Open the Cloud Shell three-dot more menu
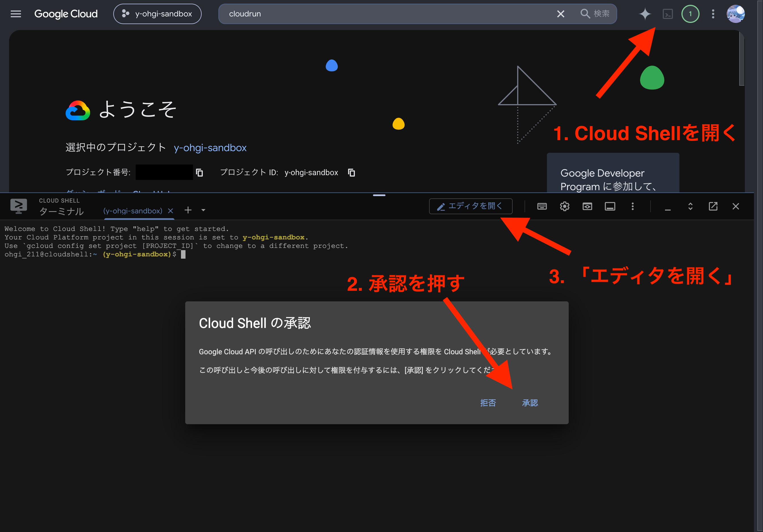The image size is (763, 532). (x=632, y=207)
